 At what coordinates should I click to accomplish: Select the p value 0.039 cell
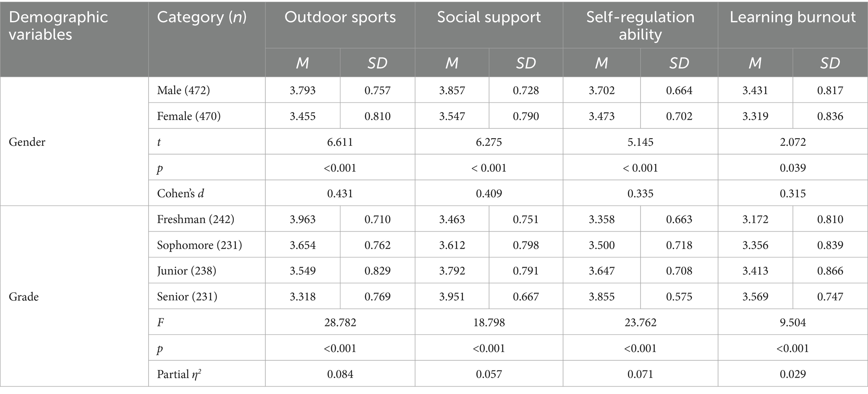[x=792, y=168]
